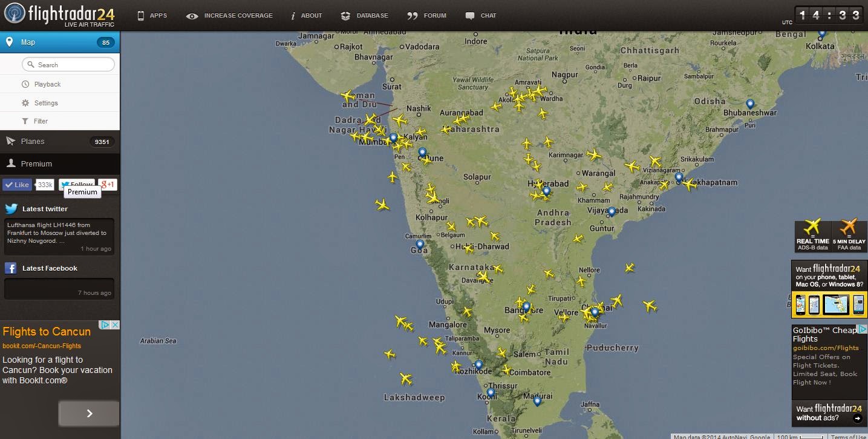This screenshot has width=868, height=439.
Task: Open the Forum link
Action: click(x=427, y=16)
